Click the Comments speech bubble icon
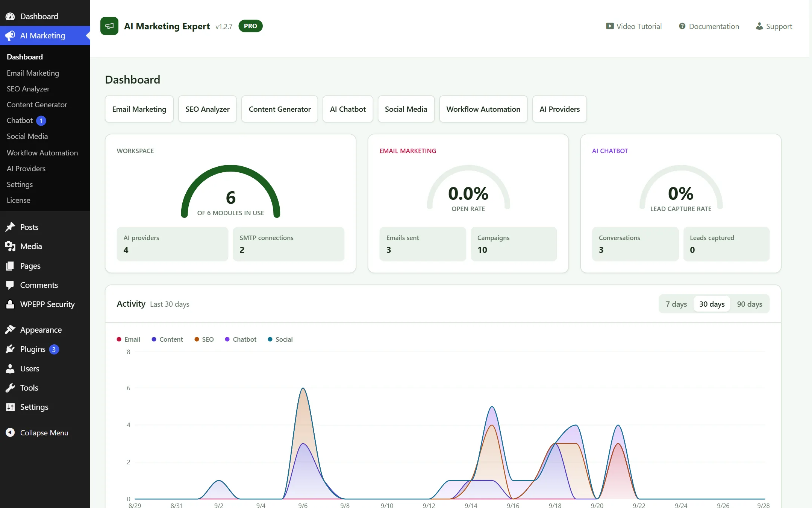Image resolution: width=812 pixels, height=508 pixels. [x=10, y=285]
